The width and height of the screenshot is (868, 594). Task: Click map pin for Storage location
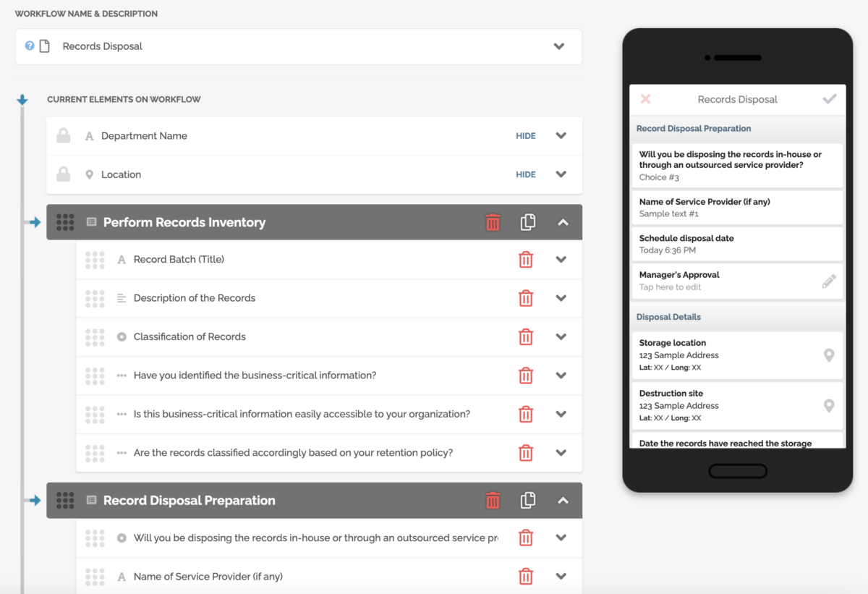[x=829, y=355]
